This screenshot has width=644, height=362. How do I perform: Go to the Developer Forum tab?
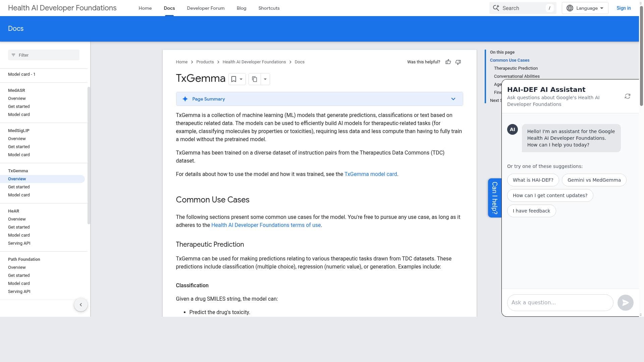click(206, 8)
